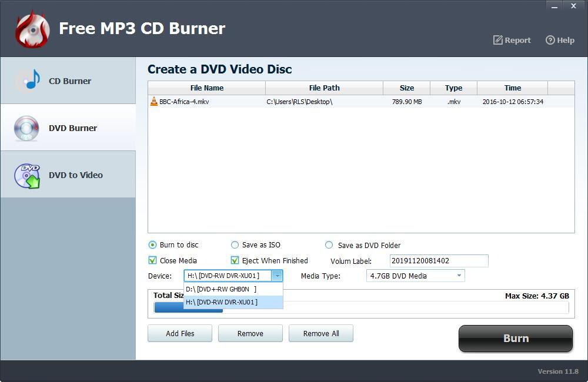Select the BBC-Africa-4.mkv file row
The height and width of the screenshot is (382, 588).
(361, 102)
